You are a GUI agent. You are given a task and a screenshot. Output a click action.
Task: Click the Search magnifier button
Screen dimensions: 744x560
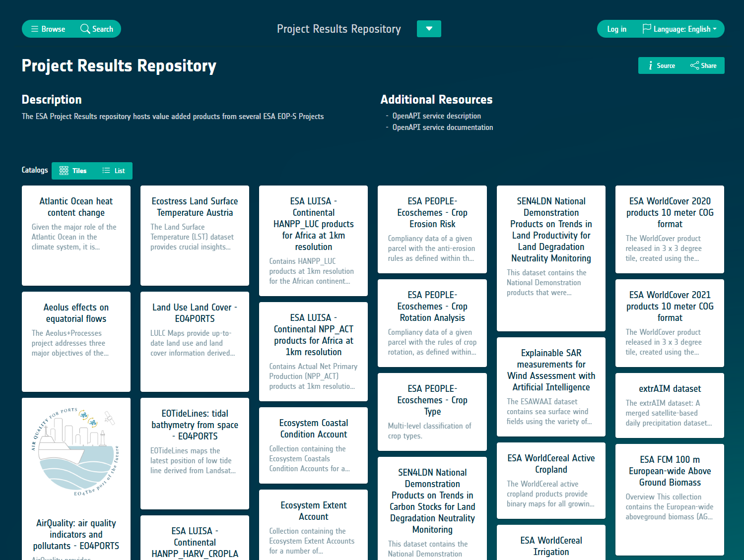[97, 29]
